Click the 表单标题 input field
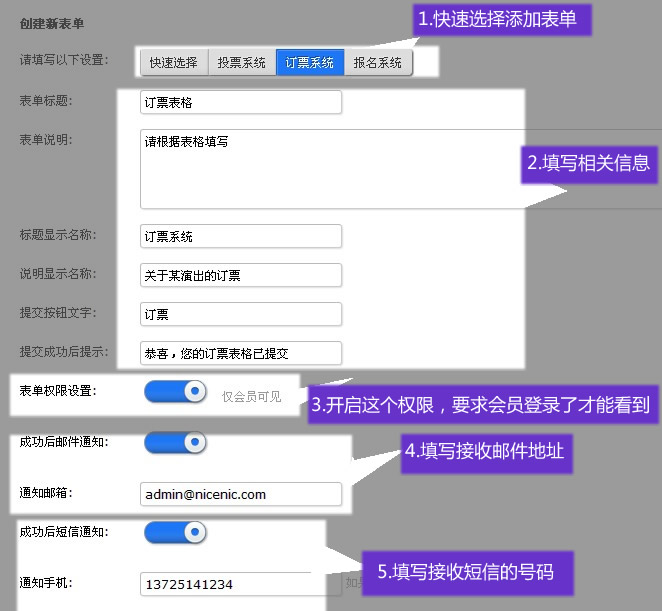The image size is (662, 611). click(x=241, y=102)
